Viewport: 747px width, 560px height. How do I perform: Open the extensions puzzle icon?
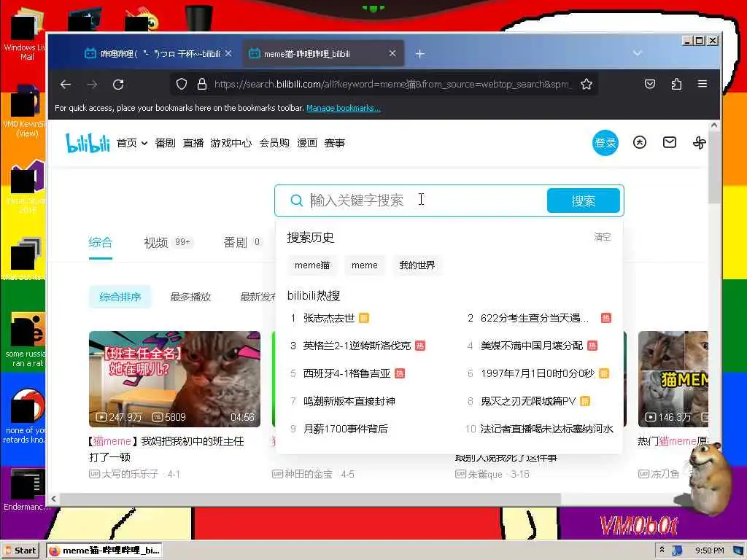pyautogui.click(x=676, y=85)
